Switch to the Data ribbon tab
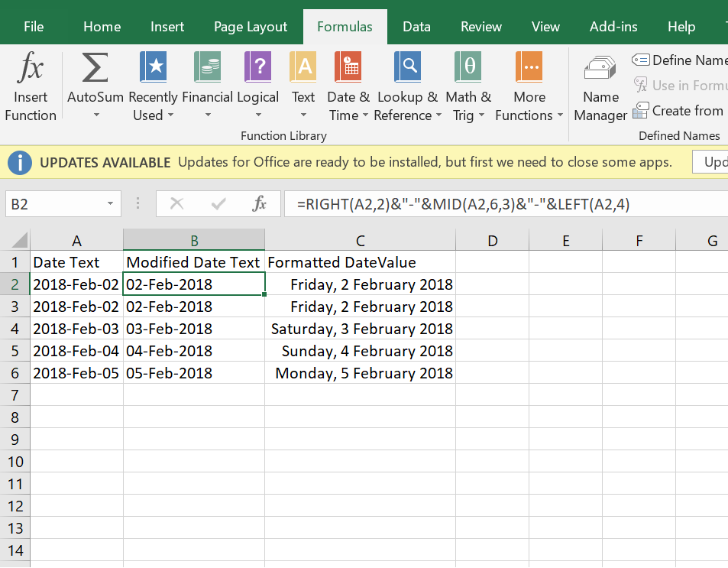Image resolution: width=728 pixels, height=568 pixels. coord(416,26)
